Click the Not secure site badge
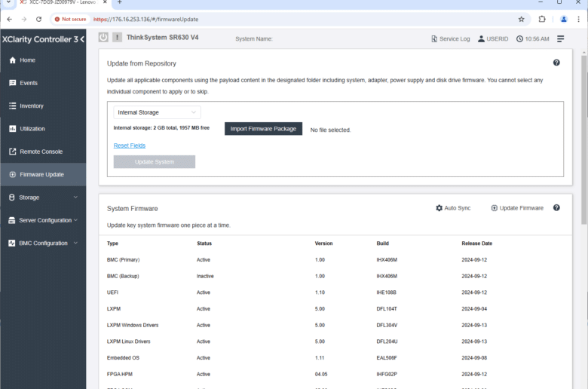The width and height of the screenshot is (588, 389). tap(71, 19)
